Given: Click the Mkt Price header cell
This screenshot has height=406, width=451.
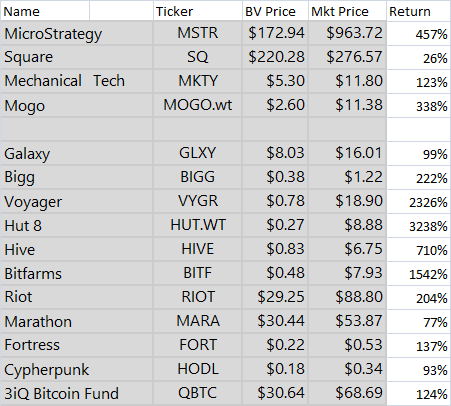Looking at the screenshot, I should pyautogui.click(x=347, y=11).
